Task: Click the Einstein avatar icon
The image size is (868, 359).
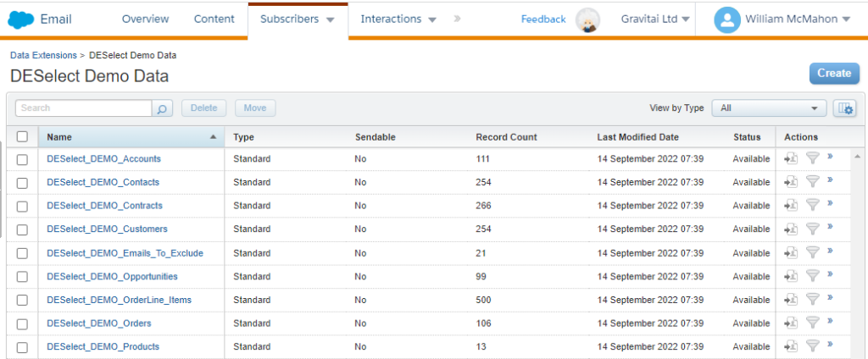Action: [x=587, y=19]
